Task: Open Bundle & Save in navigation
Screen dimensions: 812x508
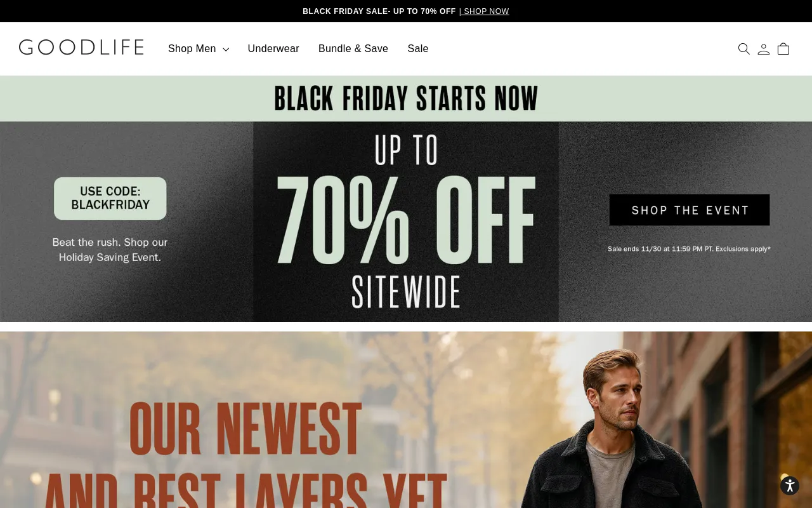Action: tap(353, 49)
